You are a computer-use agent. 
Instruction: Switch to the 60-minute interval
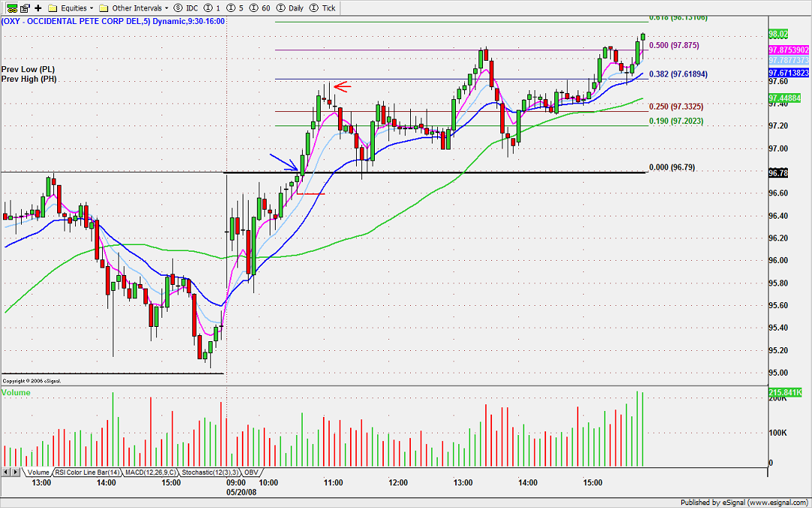[x=261, y=8]
